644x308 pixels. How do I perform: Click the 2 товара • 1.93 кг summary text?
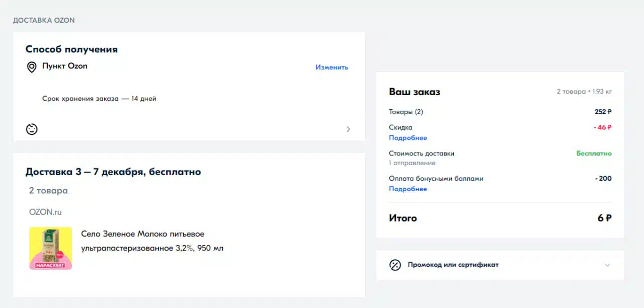584,92
